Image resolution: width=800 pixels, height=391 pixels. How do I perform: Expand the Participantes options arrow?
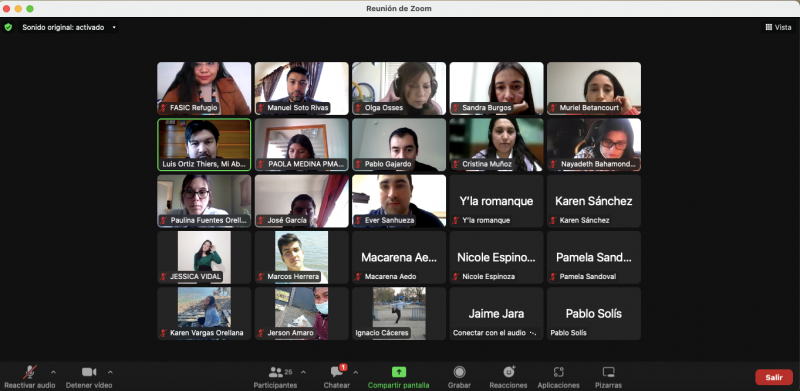point(304,372)
